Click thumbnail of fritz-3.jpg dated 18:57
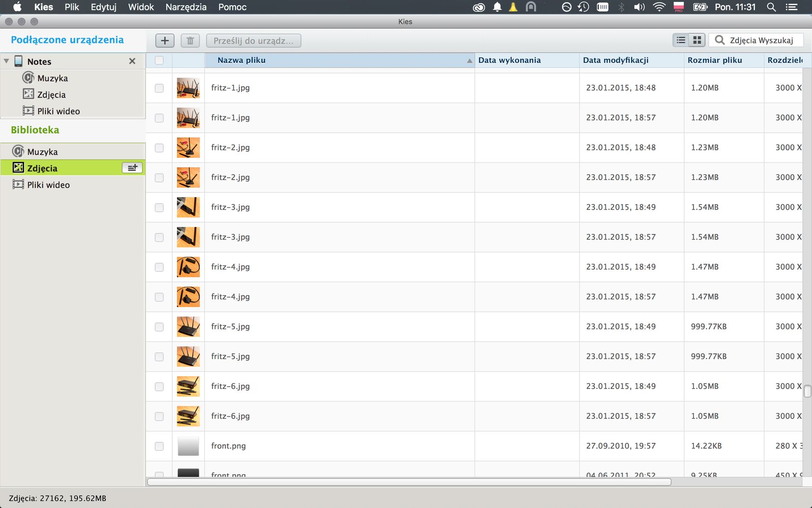The width and height of the screenshot is (812, 508). (188, 237)
